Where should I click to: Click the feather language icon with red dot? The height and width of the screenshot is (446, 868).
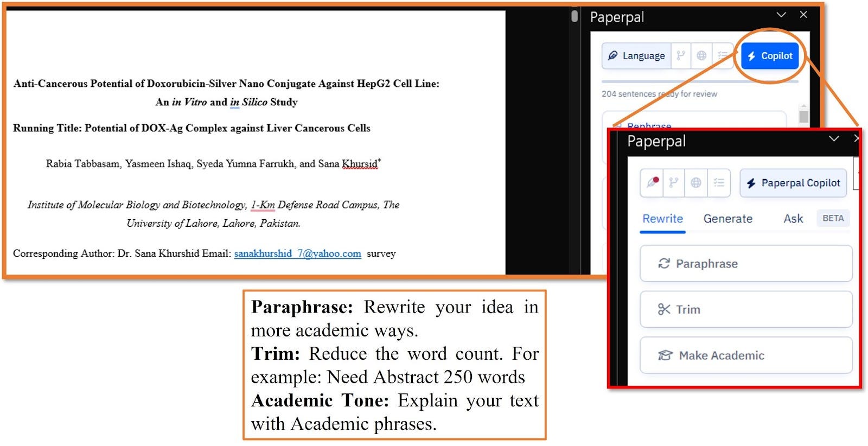652,182
